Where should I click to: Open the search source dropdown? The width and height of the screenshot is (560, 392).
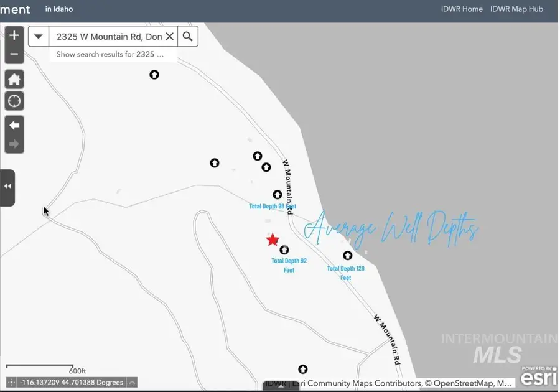(39, 37)
